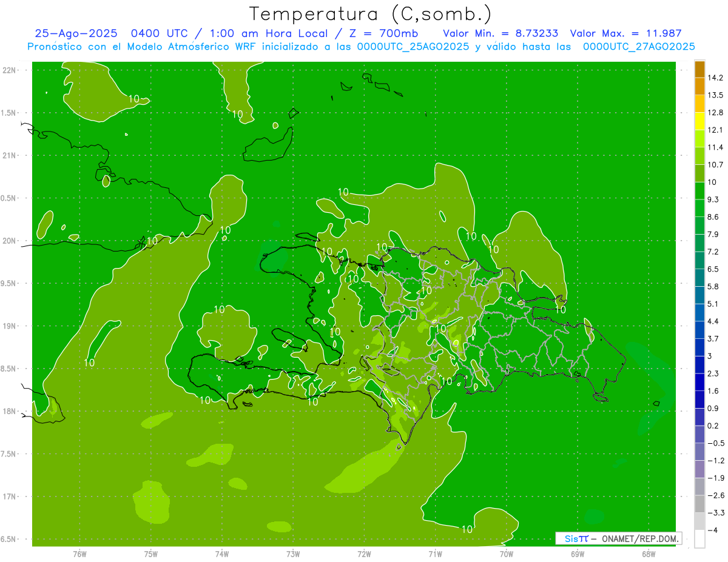The width and height of the screenshot is (728, 562).
Task: Click the gray swatch between -3.3 and -2.6
Action: [699, 504]
